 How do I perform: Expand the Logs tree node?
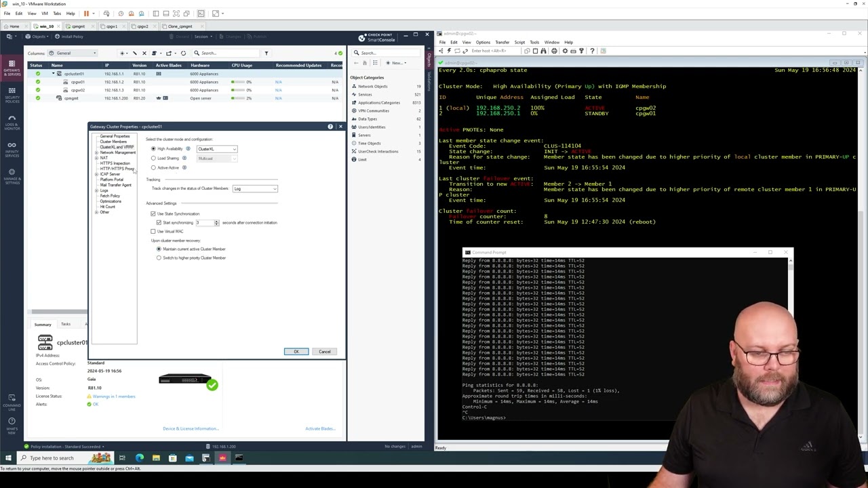point(96,190)
